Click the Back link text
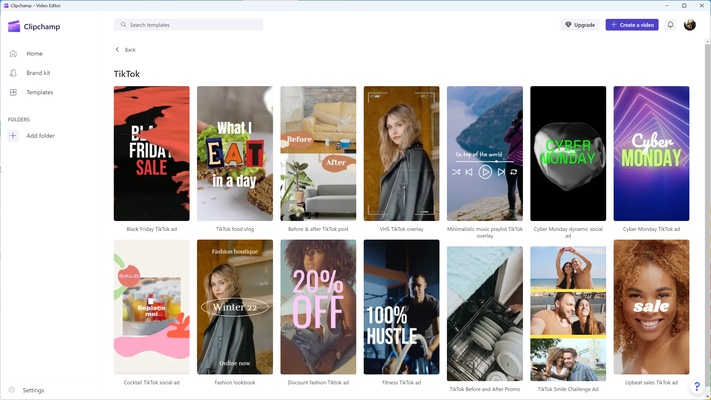 click(130, 50)
